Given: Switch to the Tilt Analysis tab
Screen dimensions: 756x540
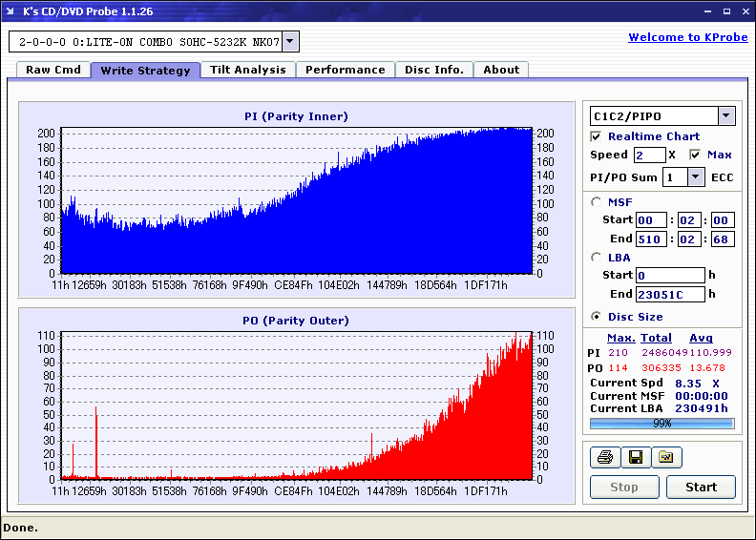Looking at the screenshot, I should pyautogui.click(x=248, y=70).
